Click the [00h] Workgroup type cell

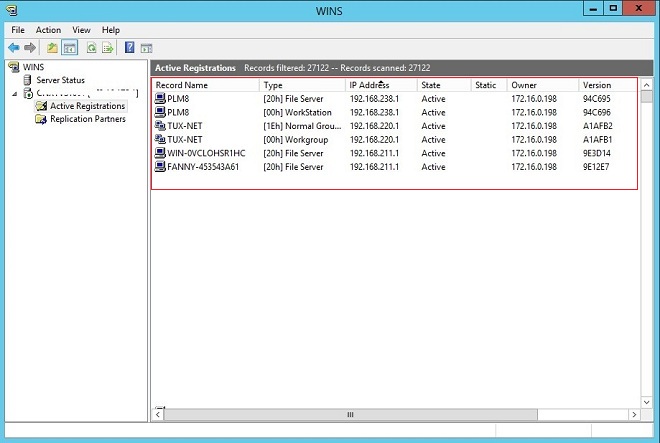click(x=295, y=139)
